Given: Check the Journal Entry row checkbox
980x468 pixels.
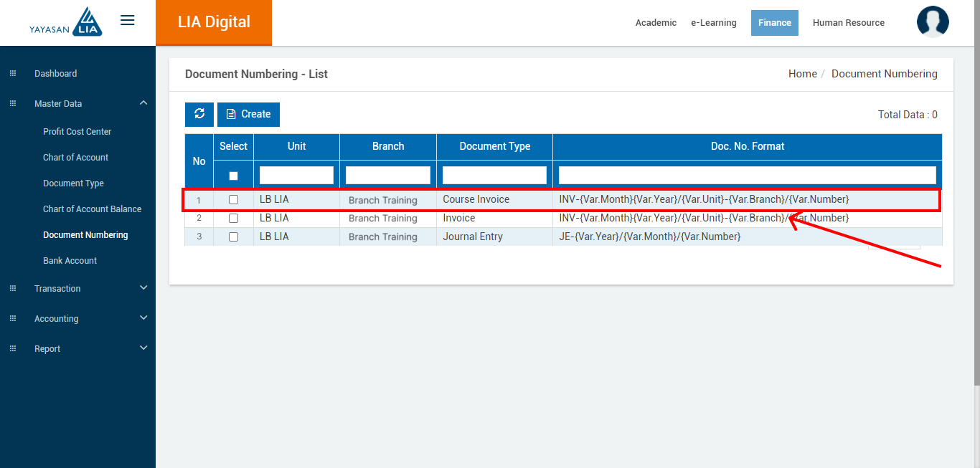Looking at the screenshot, I should point(233,237).
